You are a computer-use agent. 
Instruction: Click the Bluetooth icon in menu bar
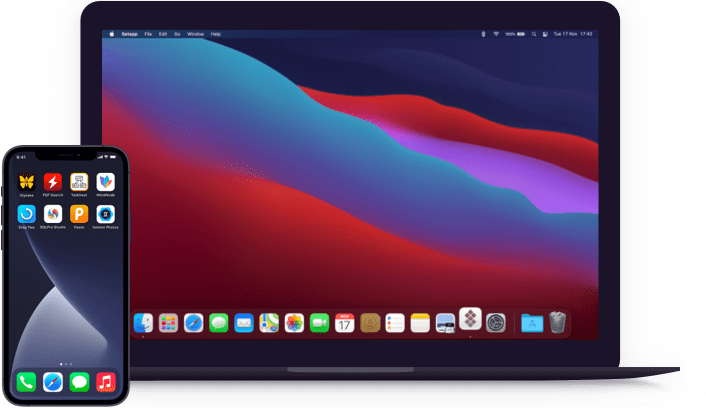[x=484, y=34]
